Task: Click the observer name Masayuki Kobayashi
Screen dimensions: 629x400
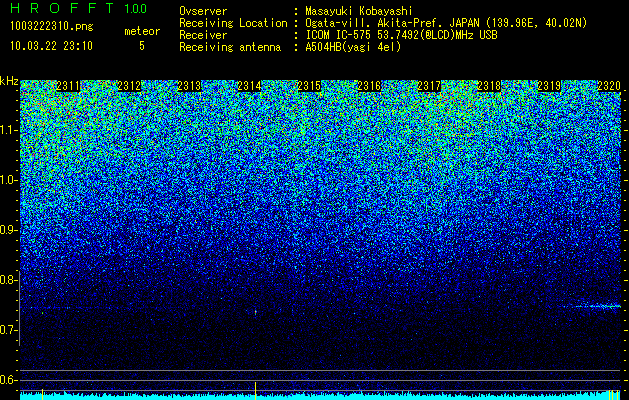Action: (x=359, y=11)
